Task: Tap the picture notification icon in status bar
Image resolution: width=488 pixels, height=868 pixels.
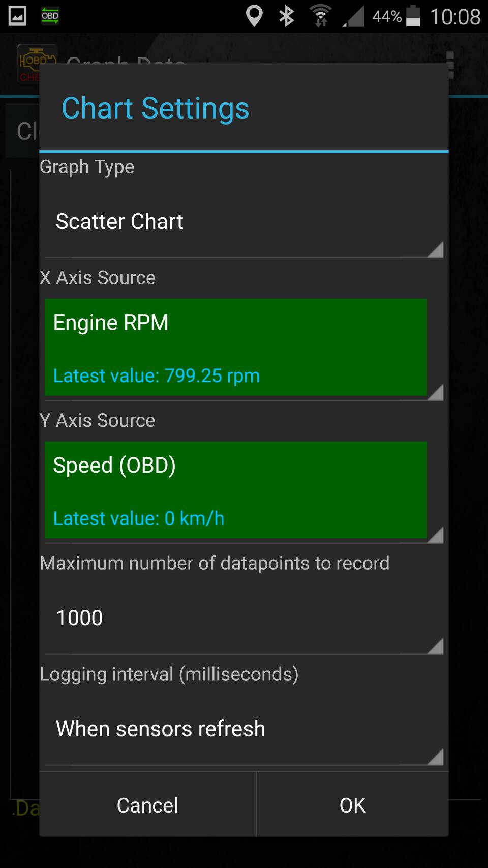Action: 17,16
